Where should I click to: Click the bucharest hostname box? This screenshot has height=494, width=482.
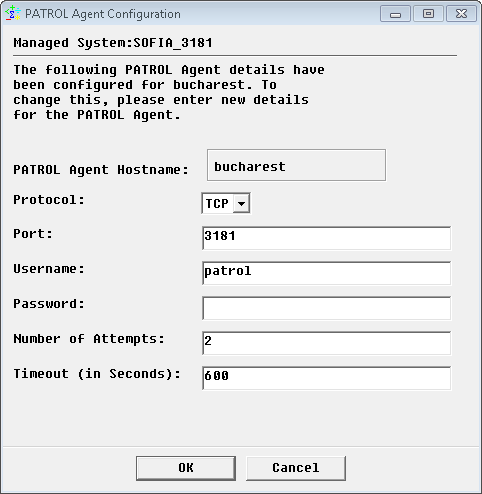click(x=296, y=165)
